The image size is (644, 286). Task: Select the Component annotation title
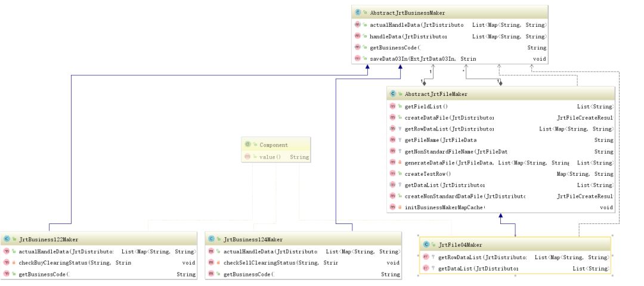(x=274, y=144)
